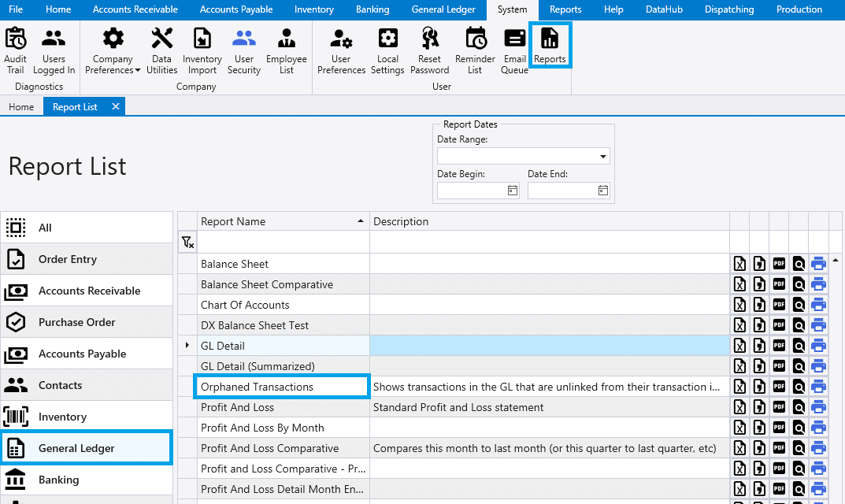This screenshot has width=845, height=504.
Task: Open the Email Queue
Action: 515,51
